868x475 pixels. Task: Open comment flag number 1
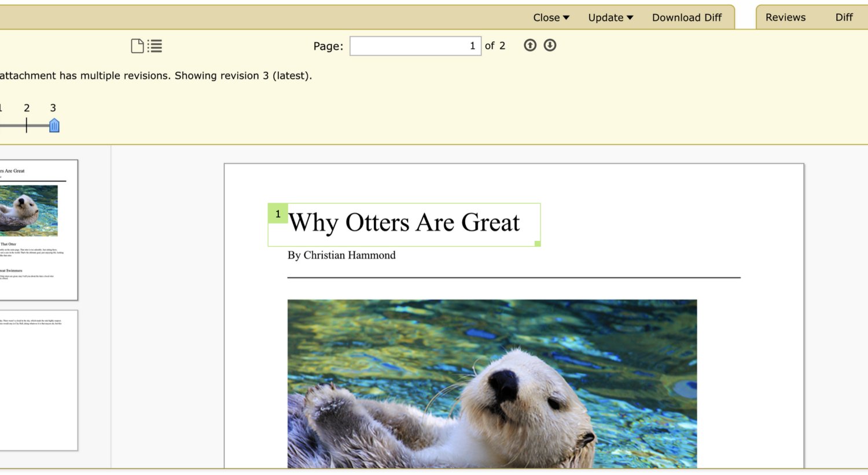coord(278,214)
